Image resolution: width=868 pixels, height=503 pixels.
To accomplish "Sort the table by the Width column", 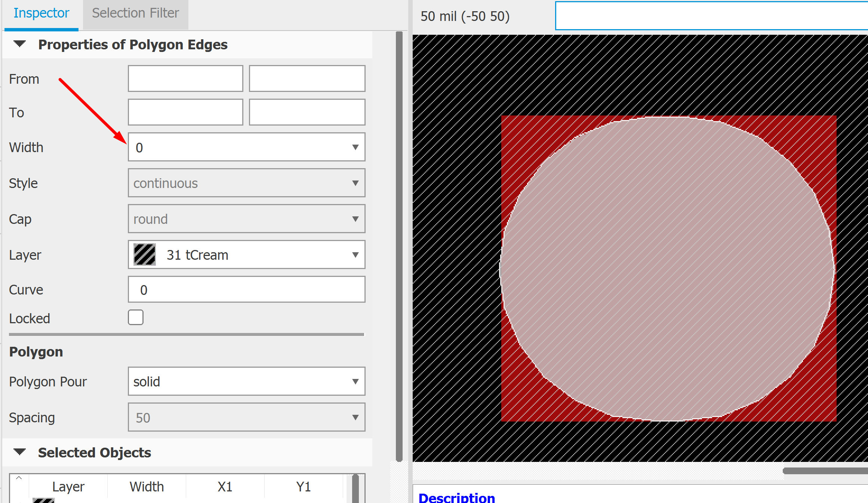I will coord(147,486).
